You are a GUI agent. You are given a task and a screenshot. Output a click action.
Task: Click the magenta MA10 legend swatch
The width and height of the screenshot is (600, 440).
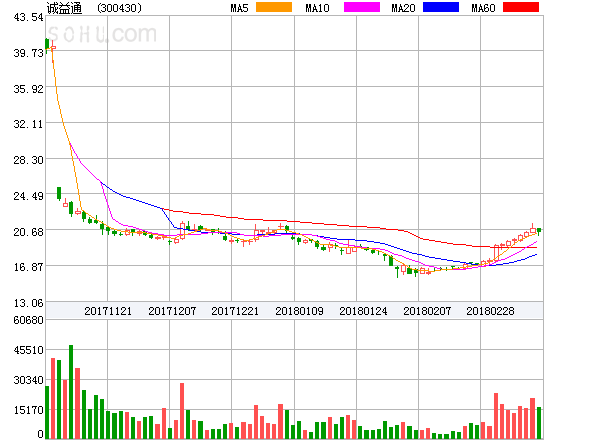pyautogui.click(x=362, y=7)
